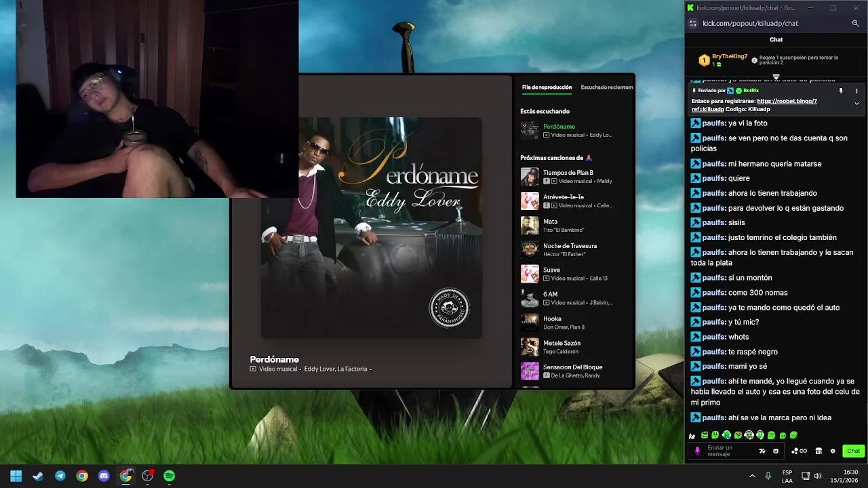Select the first green emote in quick bar
The image size is (868, 488).
pos(705,435)
